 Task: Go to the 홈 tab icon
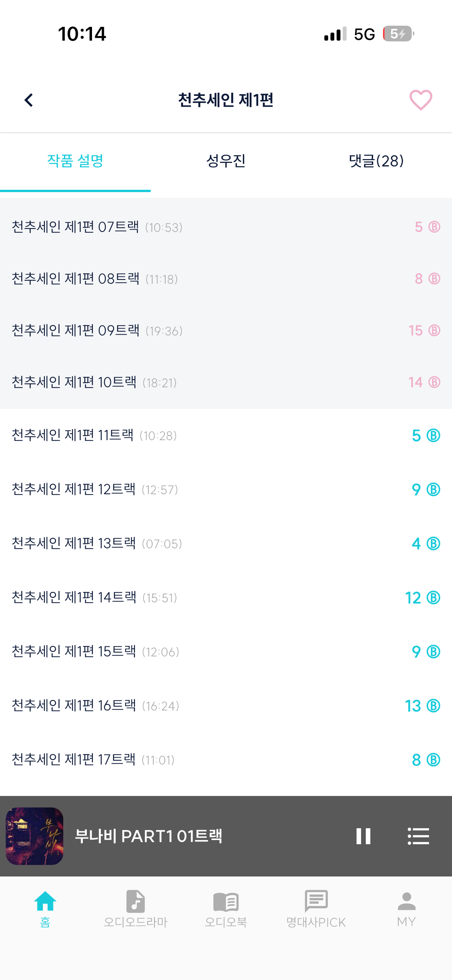(45, 908)
